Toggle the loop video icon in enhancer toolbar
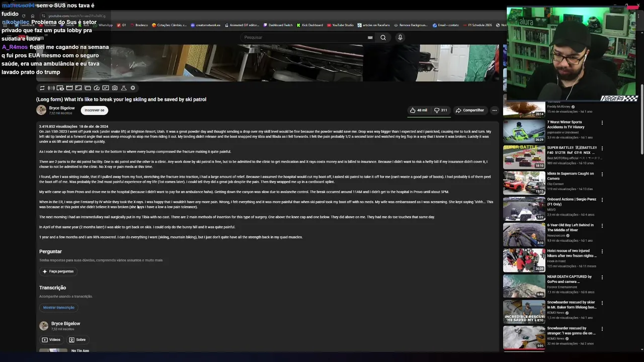644x362 pixels. coord(42,88)
